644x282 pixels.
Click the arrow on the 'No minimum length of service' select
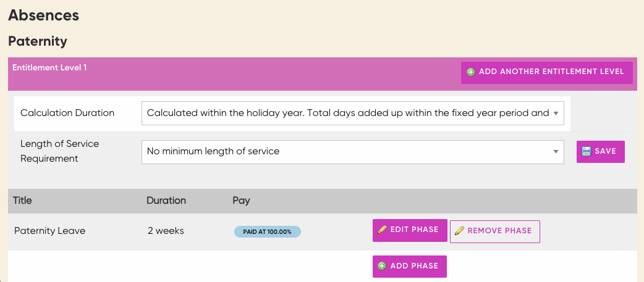coord(556,151)
